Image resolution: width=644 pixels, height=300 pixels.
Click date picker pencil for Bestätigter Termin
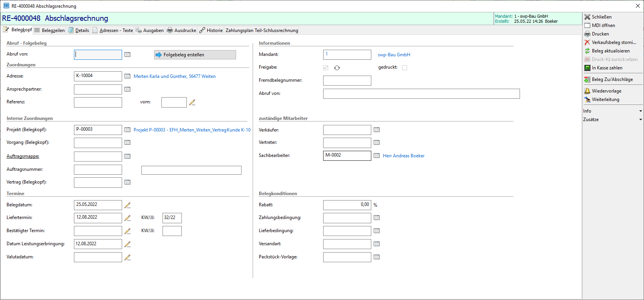pos(127,231)
